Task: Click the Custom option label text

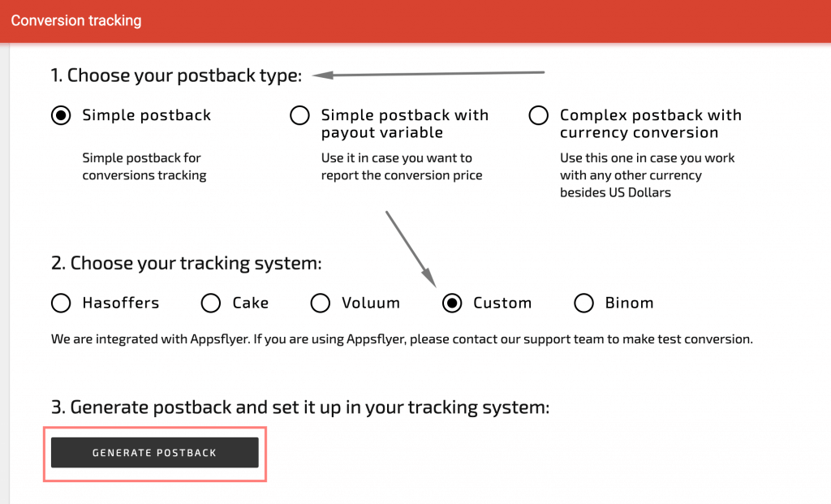Action: coord(502,303)
